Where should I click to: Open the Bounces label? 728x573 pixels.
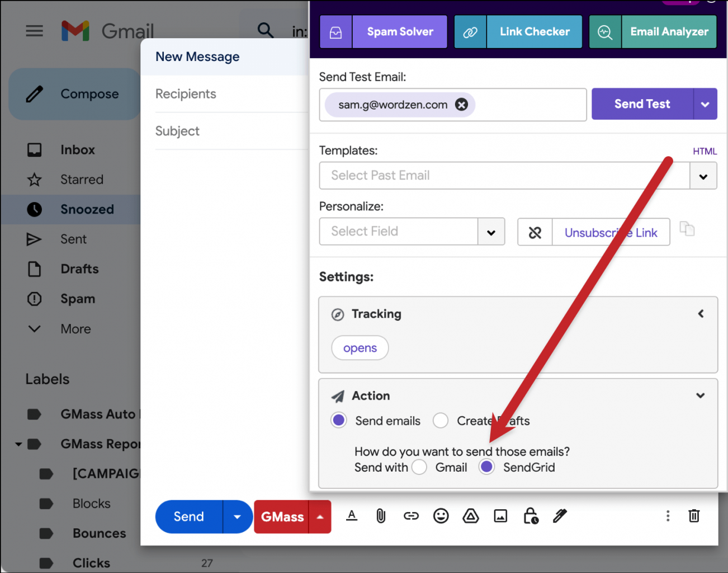(99, 533)
